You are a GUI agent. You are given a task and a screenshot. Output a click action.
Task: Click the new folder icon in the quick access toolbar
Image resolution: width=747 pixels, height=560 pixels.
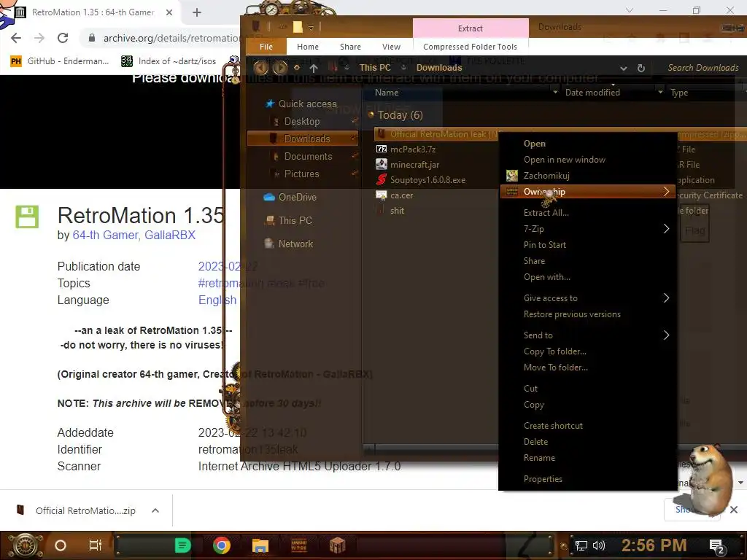click(298, 27)
